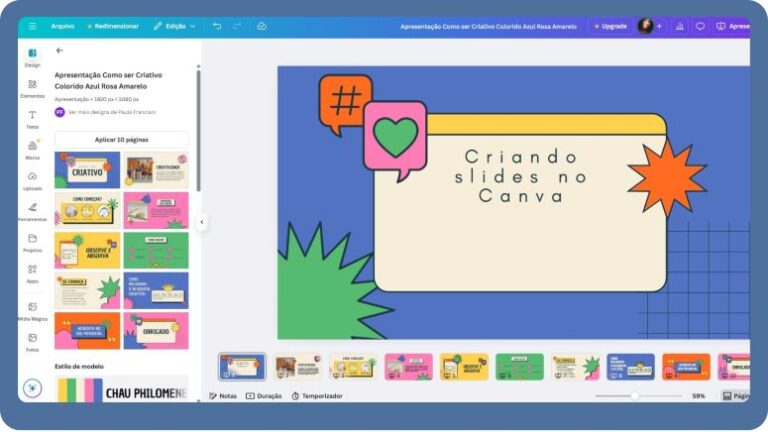Open the Elementos sidebar panel

click(32, 89)
